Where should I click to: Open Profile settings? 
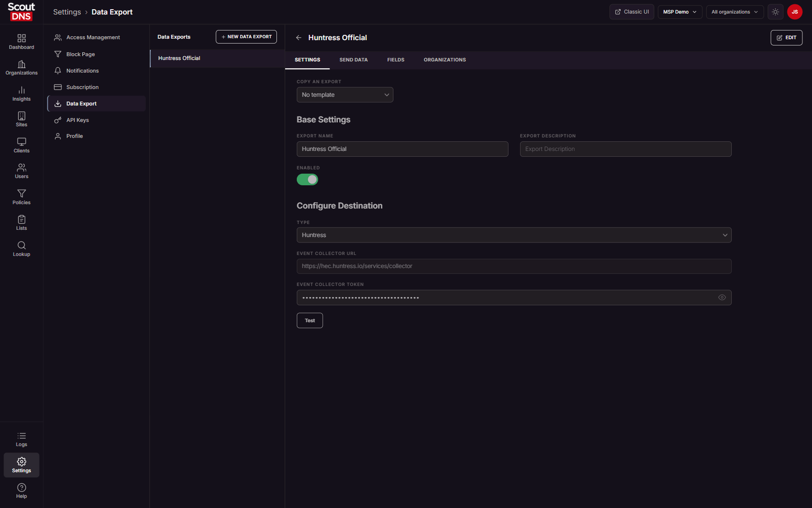click(x=97, y=136)
